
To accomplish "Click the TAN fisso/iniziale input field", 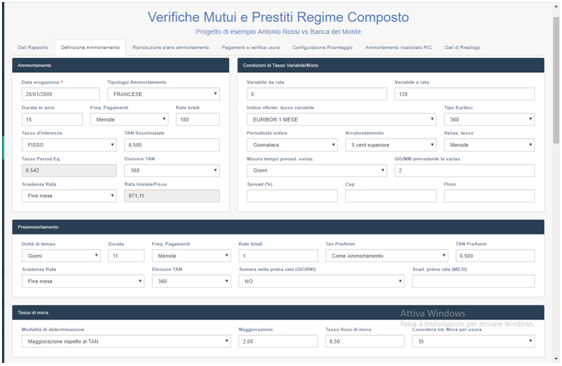I will [x=172, y=145].
